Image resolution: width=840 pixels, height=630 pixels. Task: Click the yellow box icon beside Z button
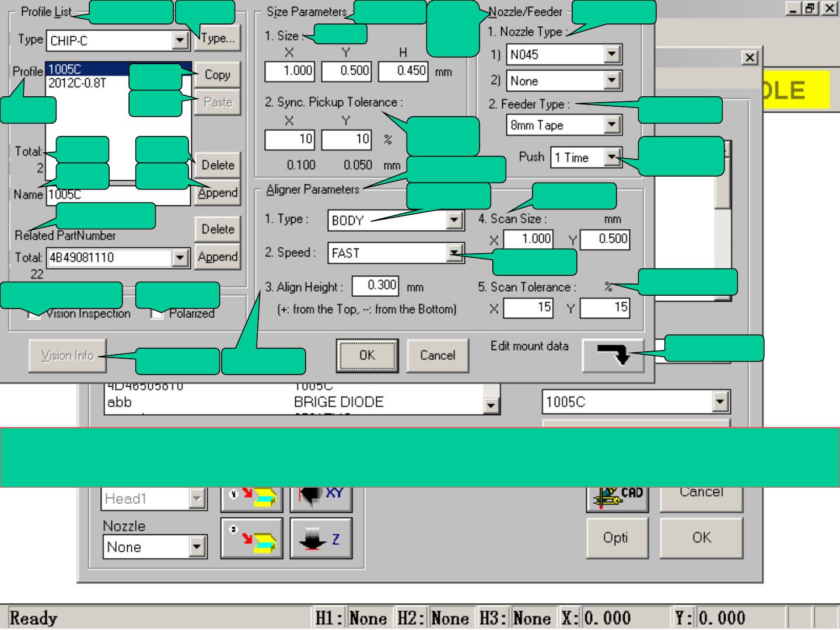(251, 538)
